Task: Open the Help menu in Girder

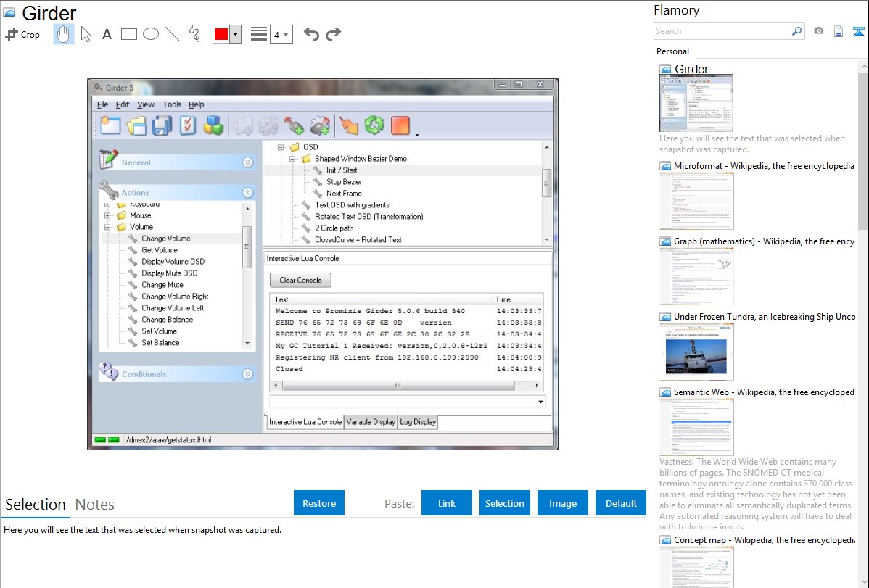Action: coord(196,104)
